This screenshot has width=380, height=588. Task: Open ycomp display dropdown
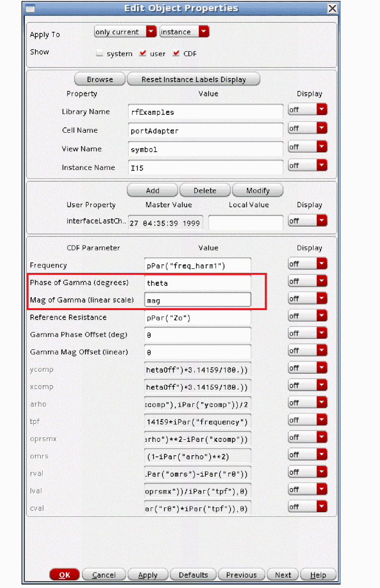coord(307,368)
